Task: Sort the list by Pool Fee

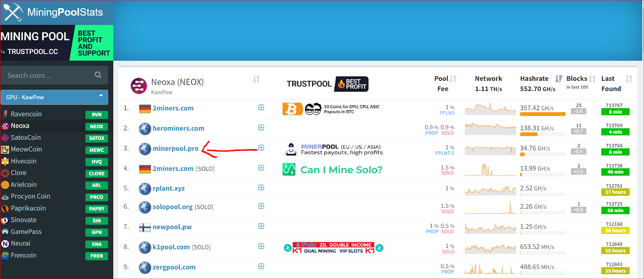Action: pos(453,79)
